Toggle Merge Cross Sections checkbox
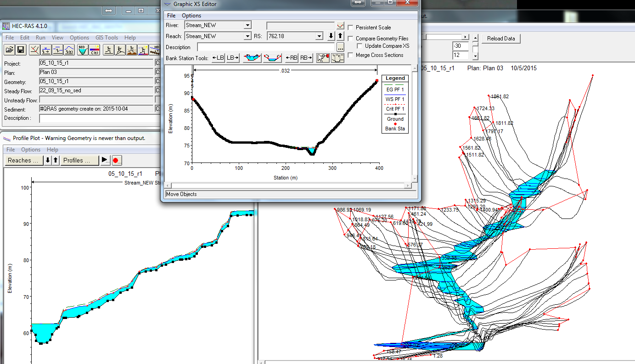635x364 pixels. point(351,55)
